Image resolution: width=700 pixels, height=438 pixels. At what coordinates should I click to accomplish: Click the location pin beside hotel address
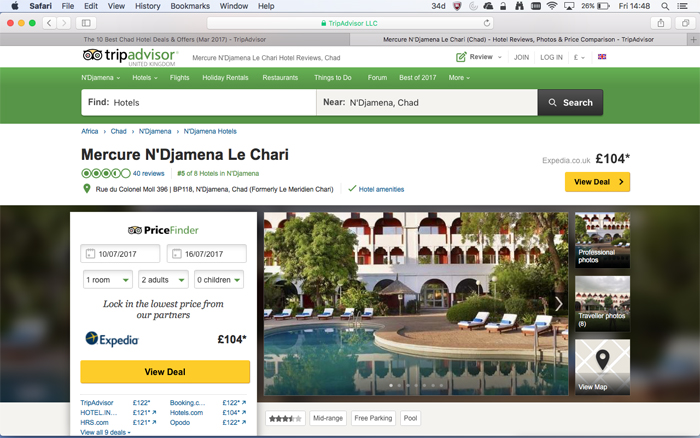87,189
